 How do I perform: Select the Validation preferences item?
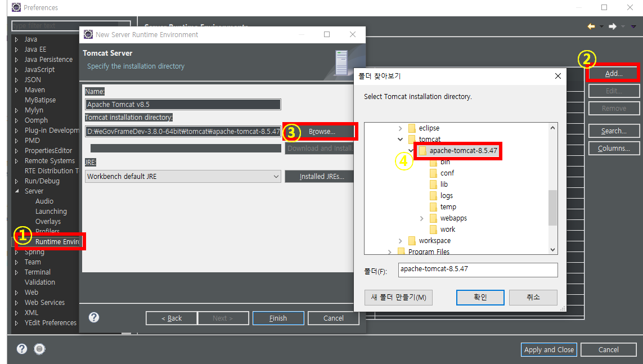40,282
